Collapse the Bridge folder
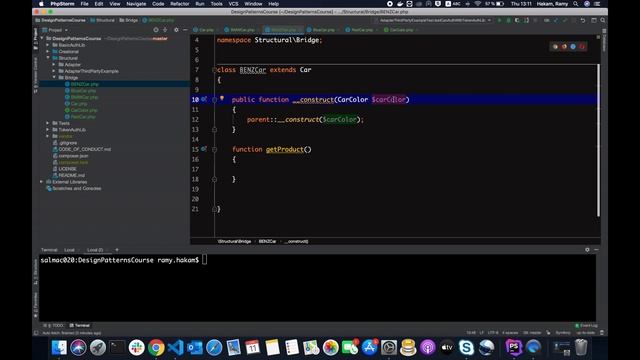 coord(54,78)
